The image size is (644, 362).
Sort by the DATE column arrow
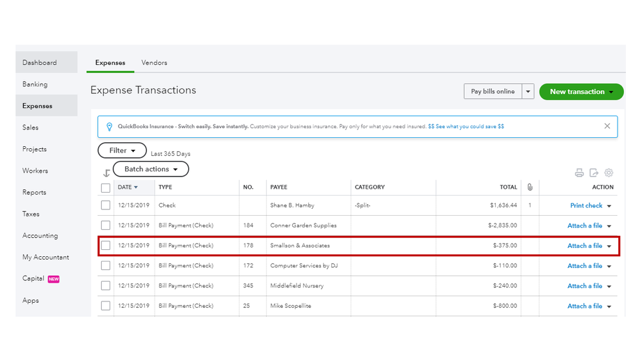pyautogui.click(x=136, y=187)
